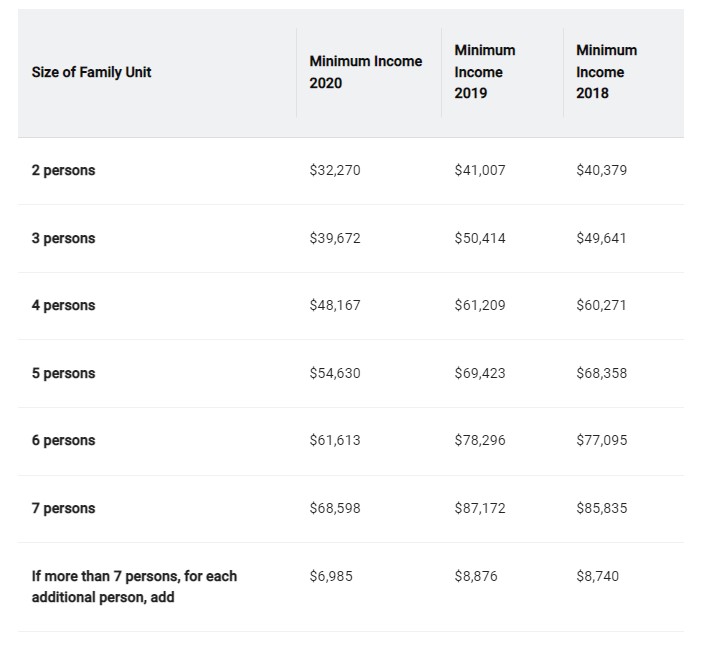Click the "7 persons" row label
702x645 pixels.
pos(63,508)
